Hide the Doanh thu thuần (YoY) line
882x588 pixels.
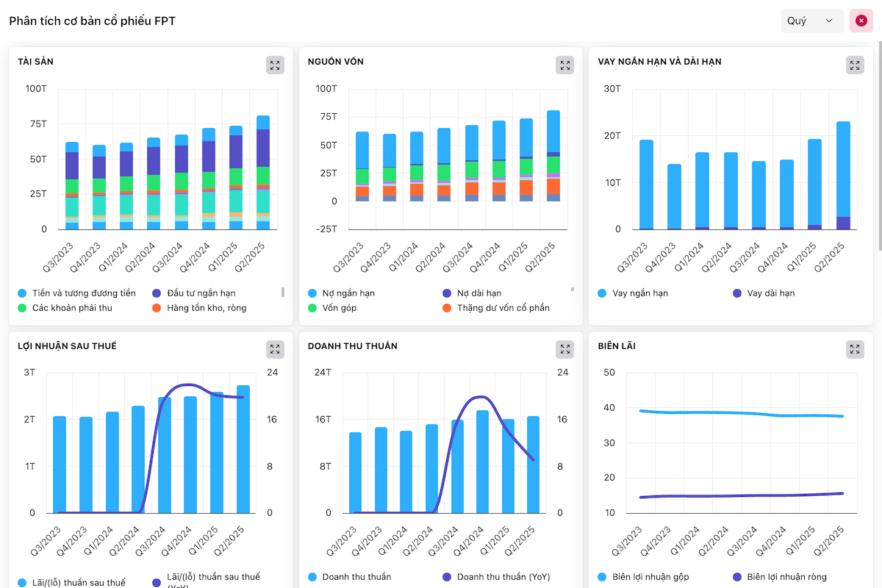pos(503,577)
